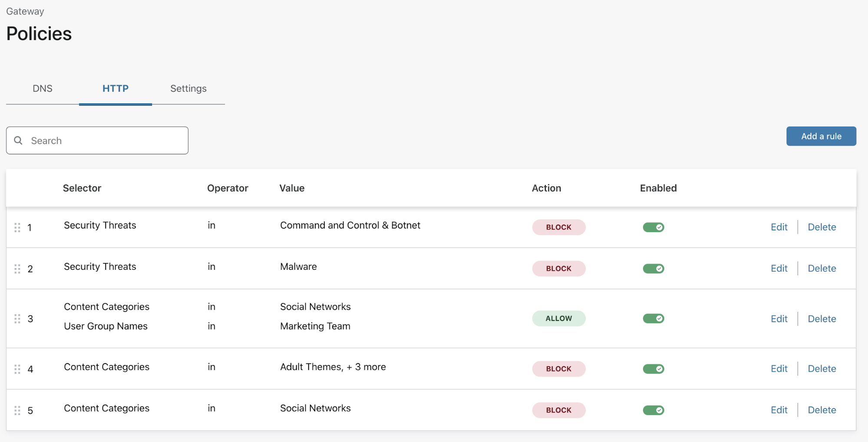Edit the Adult Themes content rule
This screenshot has width=868, height=442.
coord(779,369)
